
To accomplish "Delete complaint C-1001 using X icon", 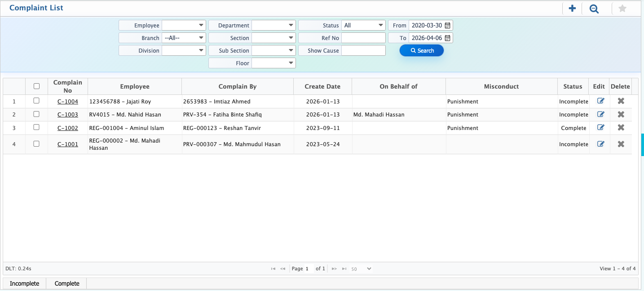I will [x=621, y=144].
